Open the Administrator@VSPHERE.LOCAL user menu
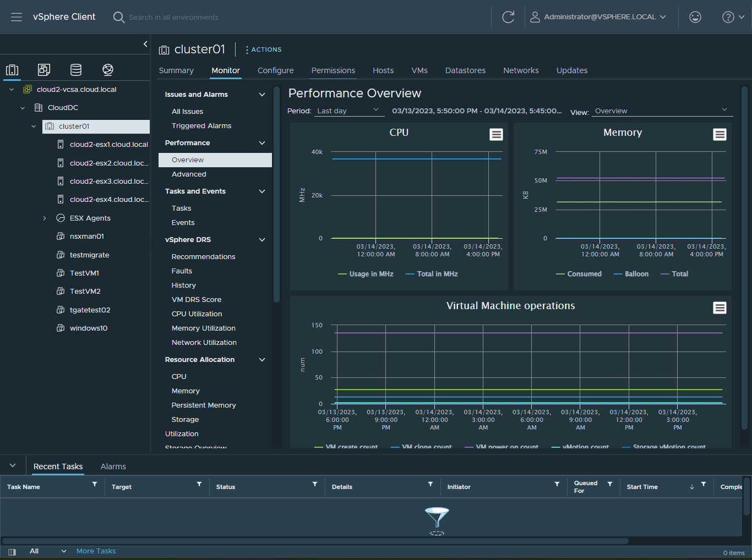 [x=605, y=17]
